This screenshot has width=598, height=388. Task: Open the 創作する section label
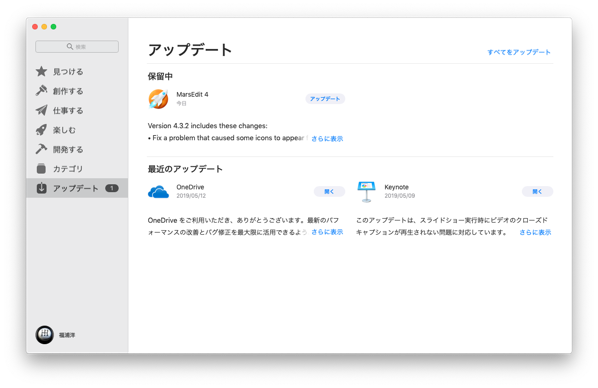coord(68,91)
